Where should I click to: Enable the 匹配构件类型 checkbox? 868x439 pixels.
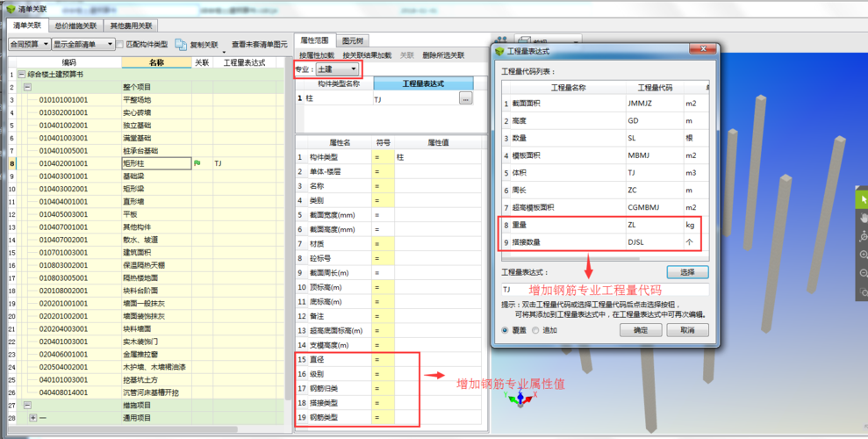[x=120, y=44]
